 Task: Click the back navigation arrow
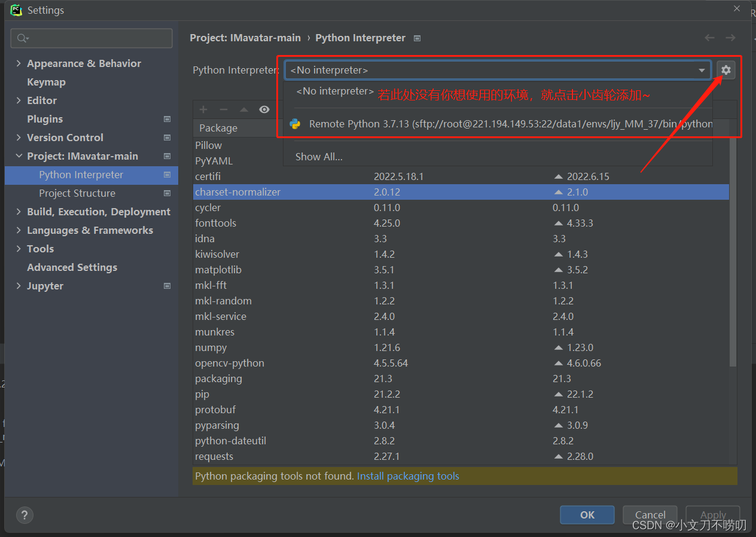point(709,38)
